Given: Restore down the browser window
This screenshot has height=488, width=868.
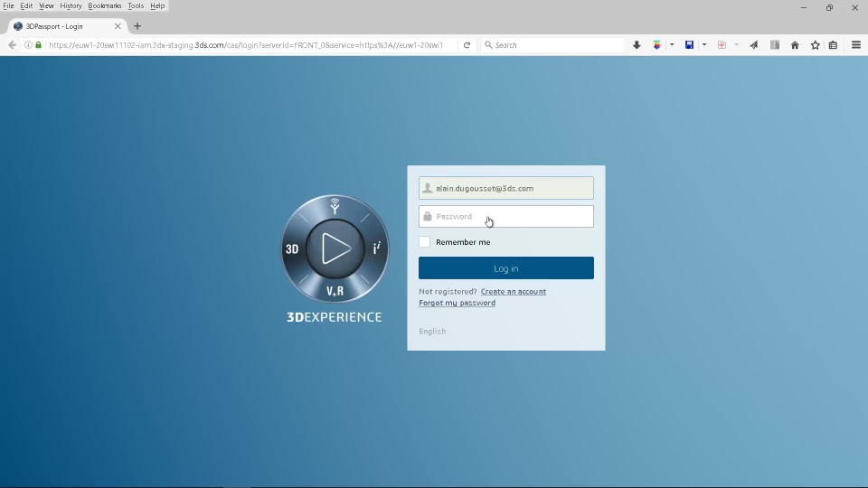Looking at the screenshot, I should coord(829,8).
